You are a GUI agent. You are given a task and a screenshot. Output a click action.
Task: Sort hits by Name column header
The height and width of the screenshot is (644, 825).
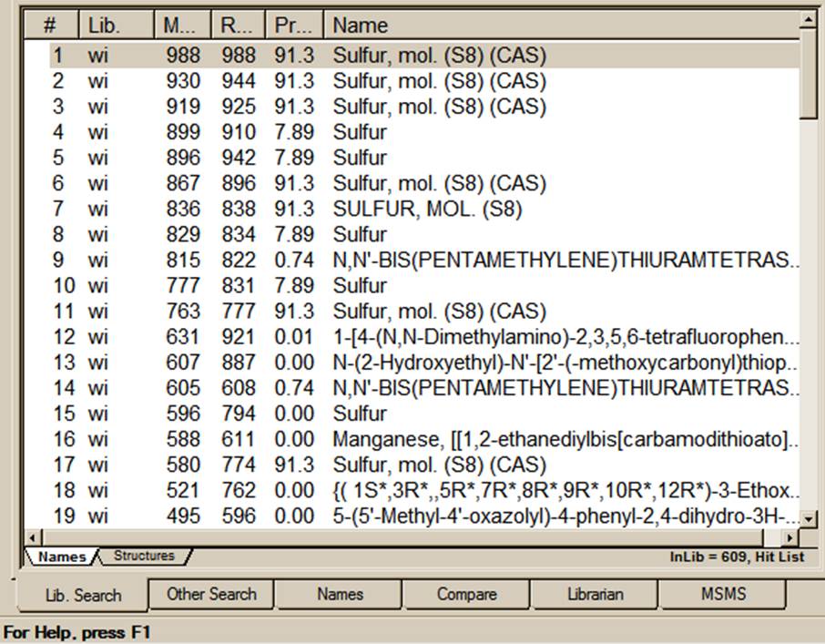(560, 25)
